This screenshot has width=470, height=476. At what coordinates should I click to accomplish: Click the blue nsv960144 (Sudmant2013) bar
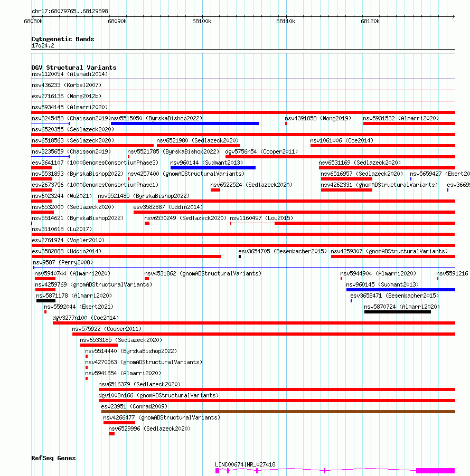click(x=213, y=168)
